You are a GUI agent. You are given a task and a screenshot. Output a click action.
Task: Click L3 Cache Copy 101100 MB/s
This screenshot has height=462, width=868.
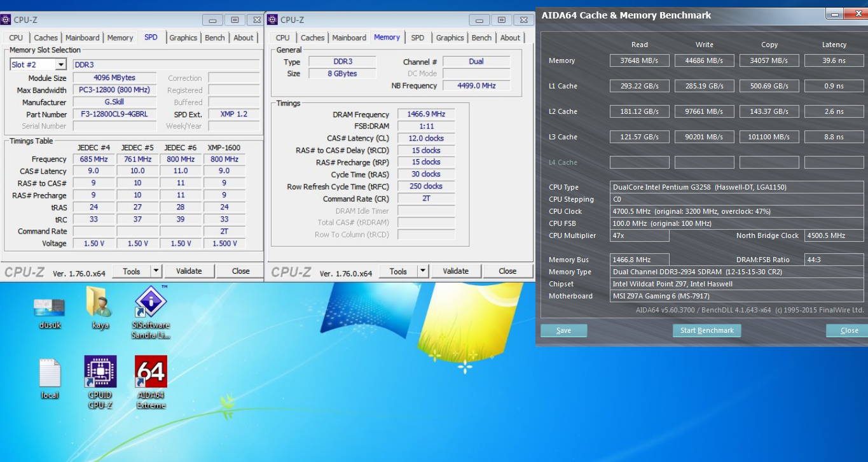tap(769, 137)
